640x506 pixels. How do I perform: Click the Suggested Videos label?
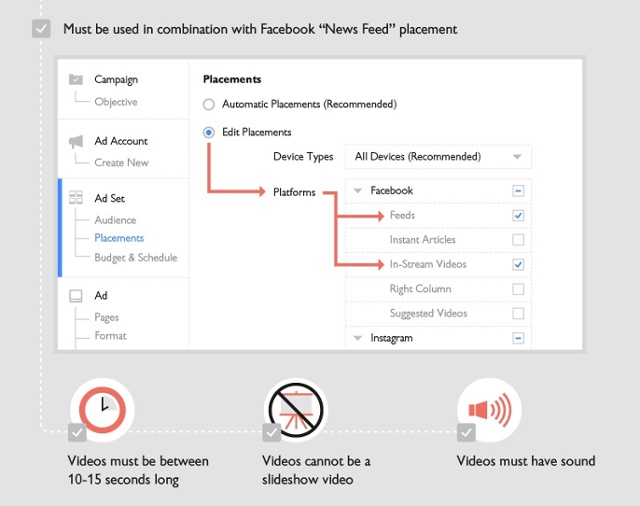coord(428,313)
